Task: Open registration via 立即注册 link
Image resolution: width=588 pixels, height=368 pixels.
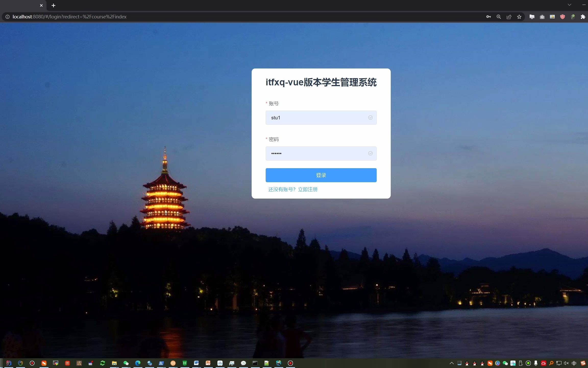Action: [308, 189]
